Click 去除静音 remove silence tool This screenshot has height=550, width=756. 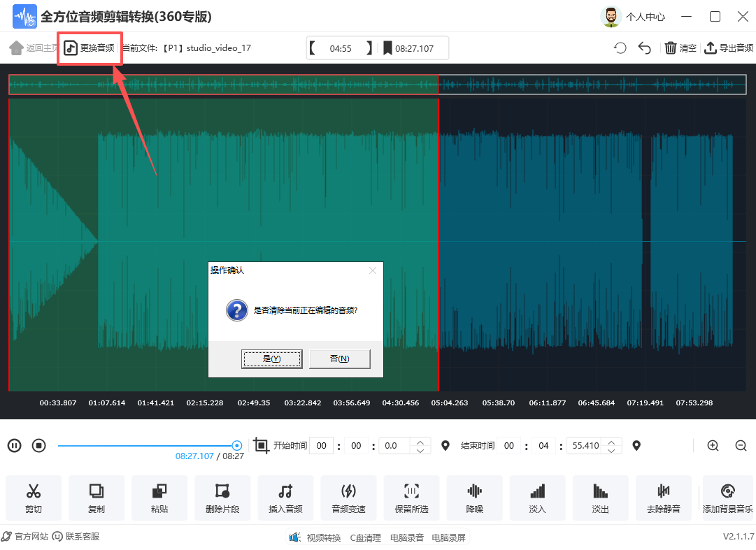(663, 498)
